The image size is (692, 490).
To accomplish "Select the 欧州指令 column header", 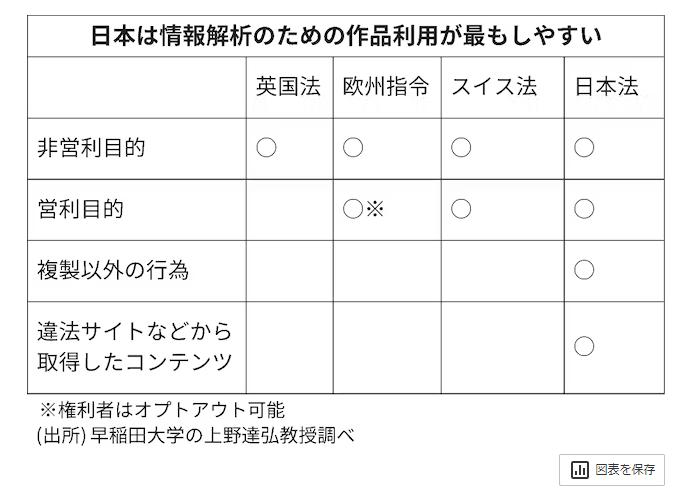I will pos(386,87).
